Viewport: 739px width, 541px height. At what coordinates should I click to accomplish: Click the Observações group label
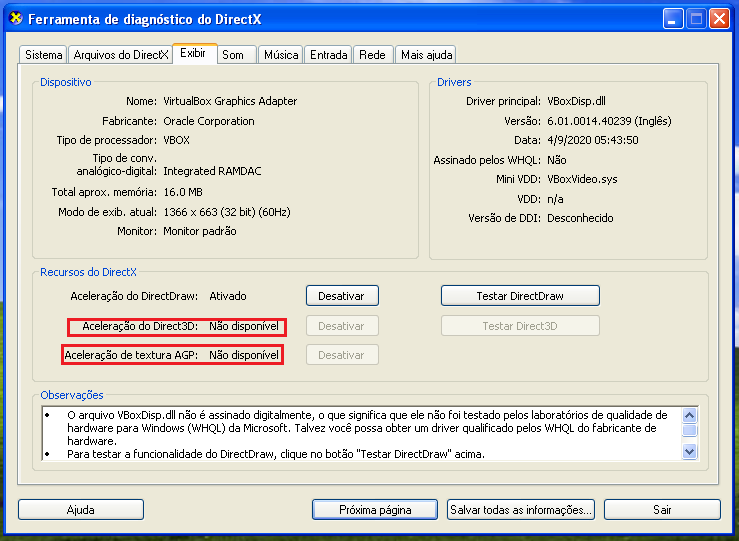(x=72, y=395)
